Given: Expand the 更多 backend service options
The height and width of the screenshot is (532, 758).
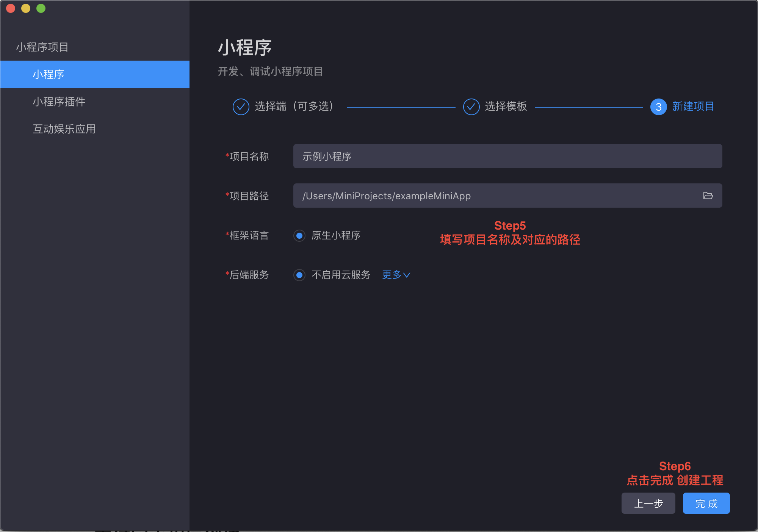Looking at the screenshot, I should 396,275.
